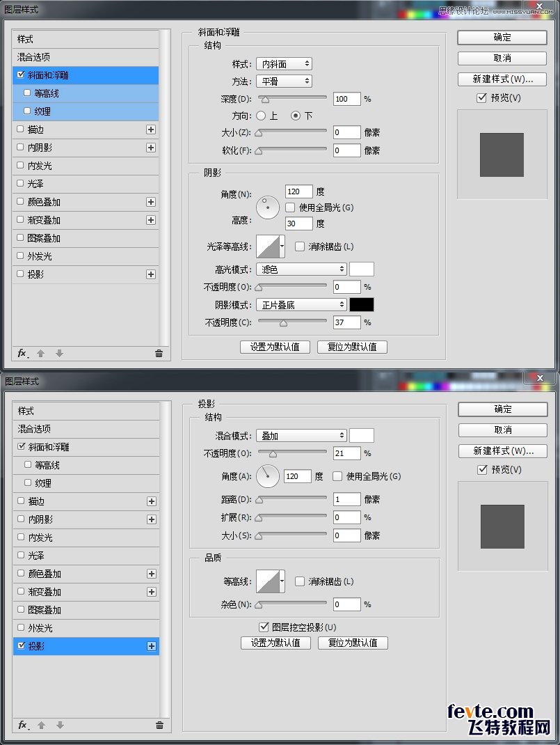The width and height of the screenshot is (560, 745).
Task: Toggle 使用全局光 checkbox in bevel settings
Action: pos(290,207)
